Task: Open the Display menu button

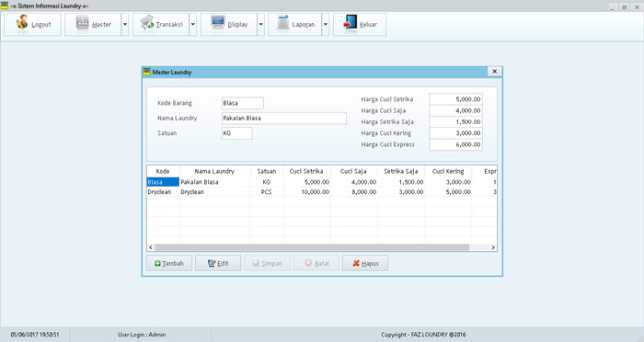Action: pos(229,24)
